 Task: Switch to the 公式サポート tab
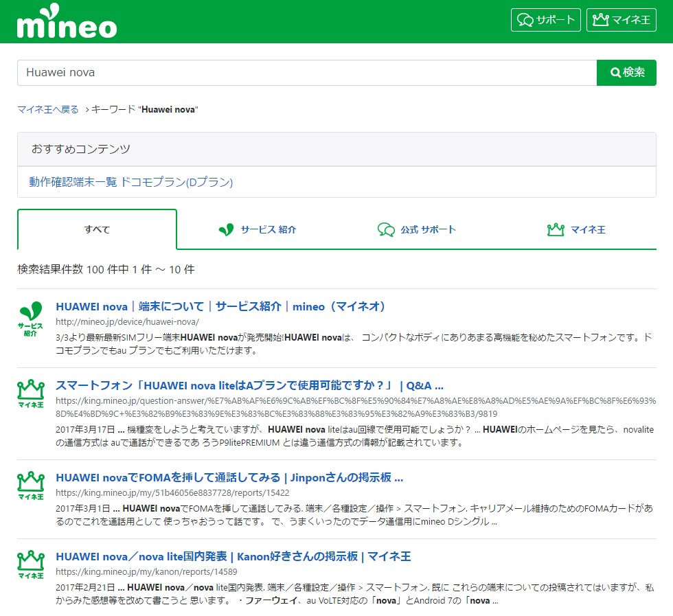coord(417,229)
